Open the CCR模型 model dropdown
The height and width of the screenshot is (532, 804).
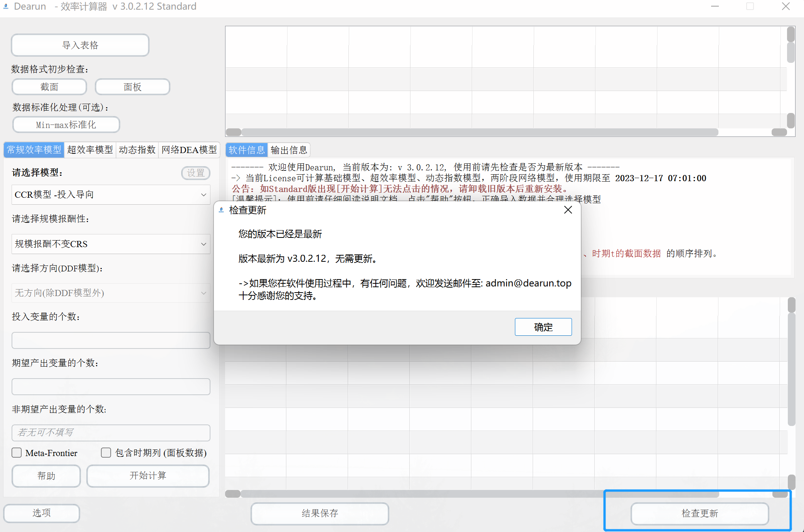[x=111, y=194]
